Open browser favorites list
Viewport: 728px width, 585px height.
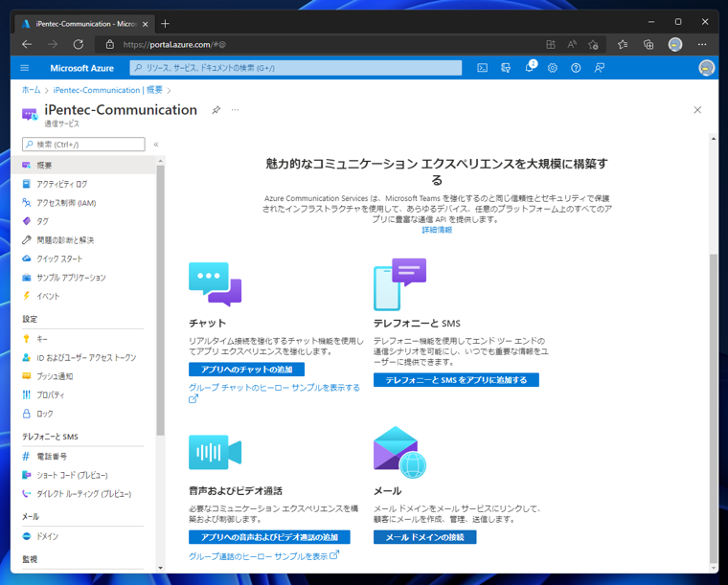[x=623, y=45]
